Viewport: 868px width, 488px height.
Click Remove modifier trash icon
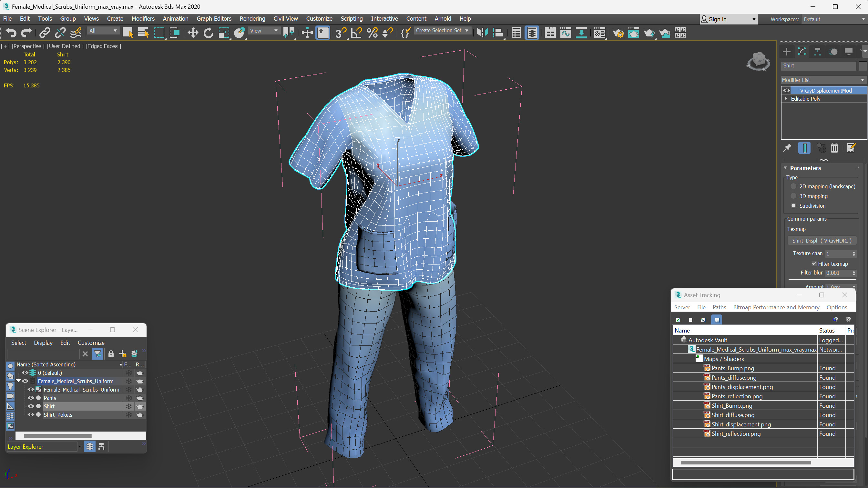coord(834,147)
